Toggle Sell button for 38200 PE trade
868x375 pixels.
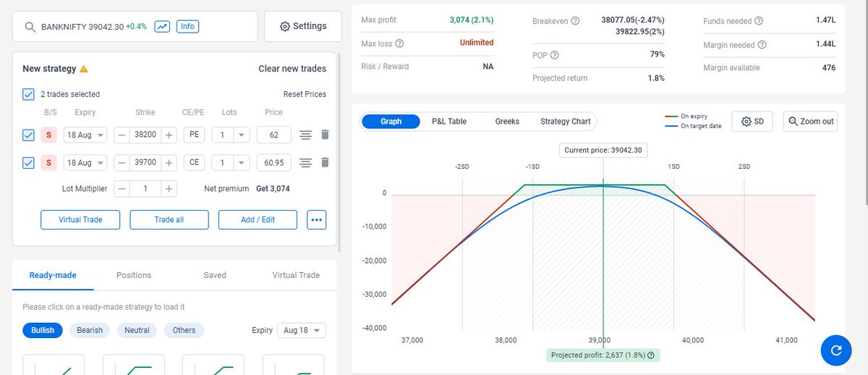pyautogui.click(x=49, y=135)
